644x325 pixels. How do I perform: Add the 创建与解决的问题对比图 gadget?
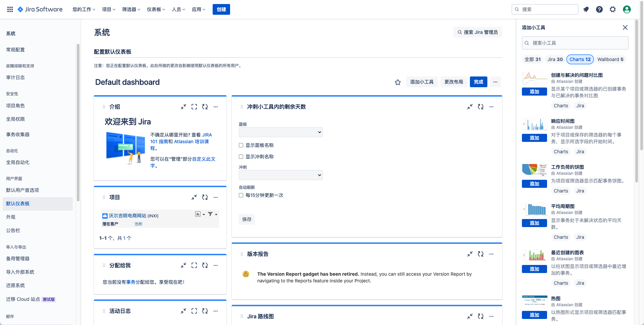(534, 92)
